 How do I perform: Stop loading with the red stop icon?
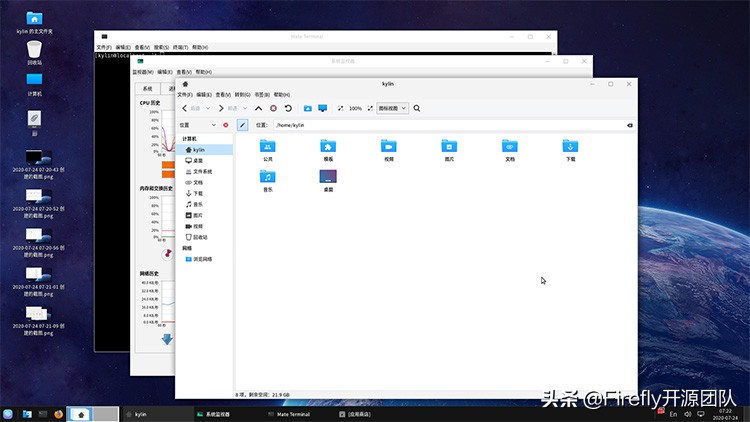pos(273,109)
